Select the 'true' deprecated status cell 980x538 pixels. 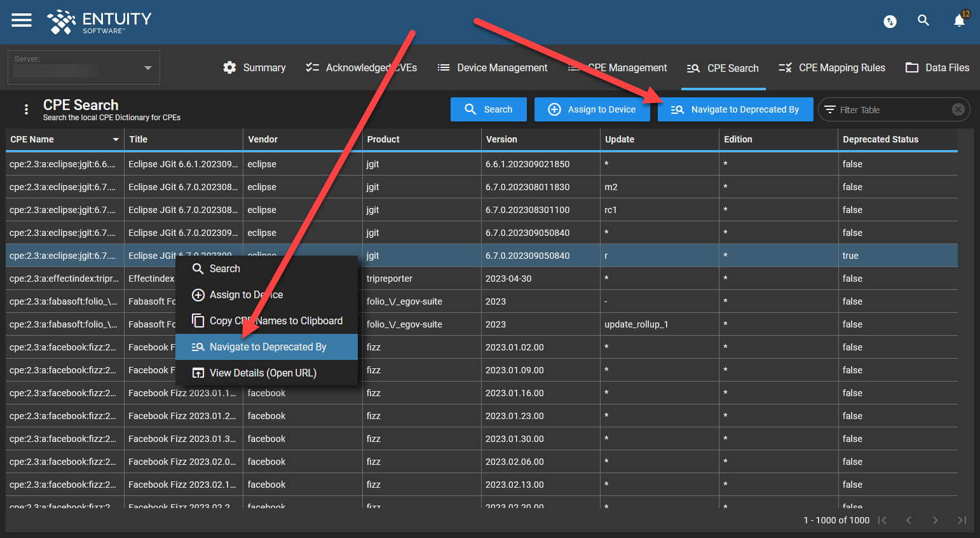[x=898, y=256]
